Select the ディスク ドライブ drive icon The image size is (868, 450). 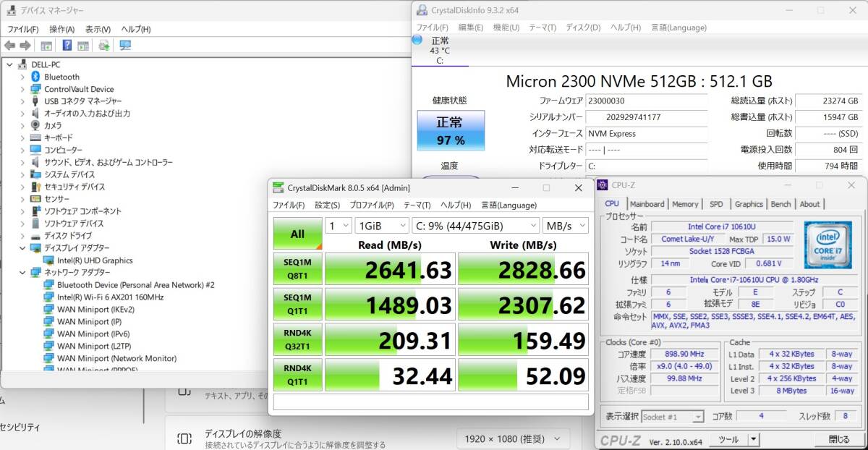coord(35,236)
